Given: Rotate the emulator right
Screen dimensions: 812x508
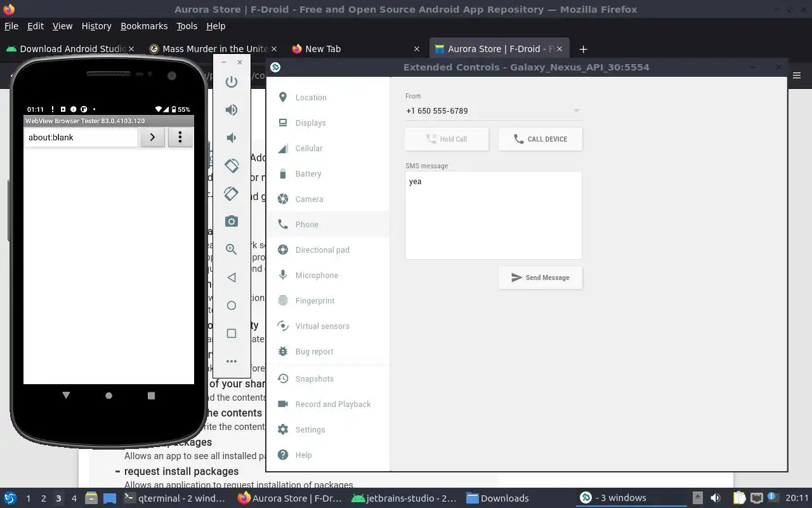Looking at the screenshot, I should [232, 194].
